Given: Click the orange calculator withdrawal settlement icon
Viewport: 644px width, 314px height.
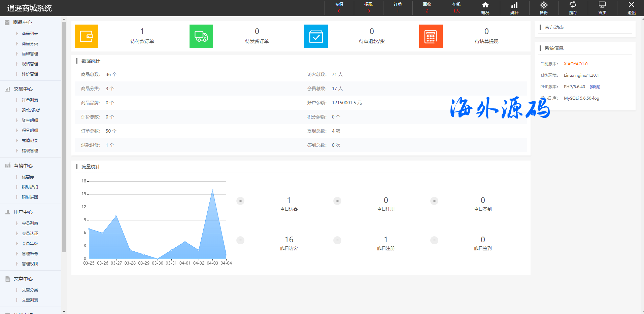Looking at the screenshot, I should [431, 36].
